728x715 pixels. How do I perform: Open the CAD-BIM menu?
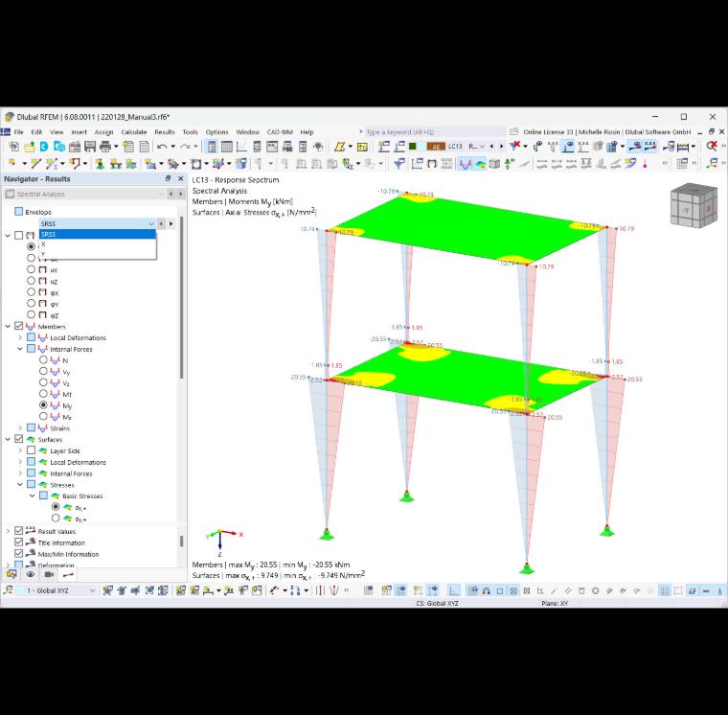click(x=280, y=132)
